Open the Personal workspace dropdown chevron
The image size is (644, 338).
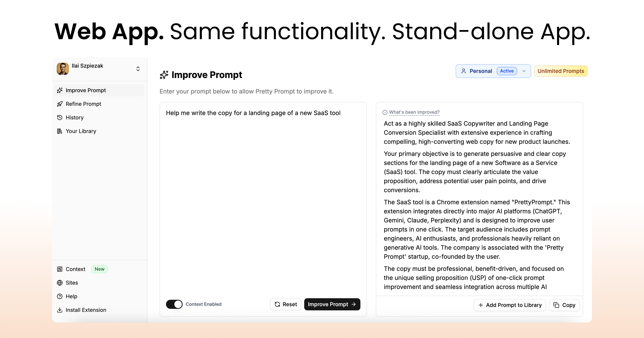pyautogui.click(x=524, y=71)
